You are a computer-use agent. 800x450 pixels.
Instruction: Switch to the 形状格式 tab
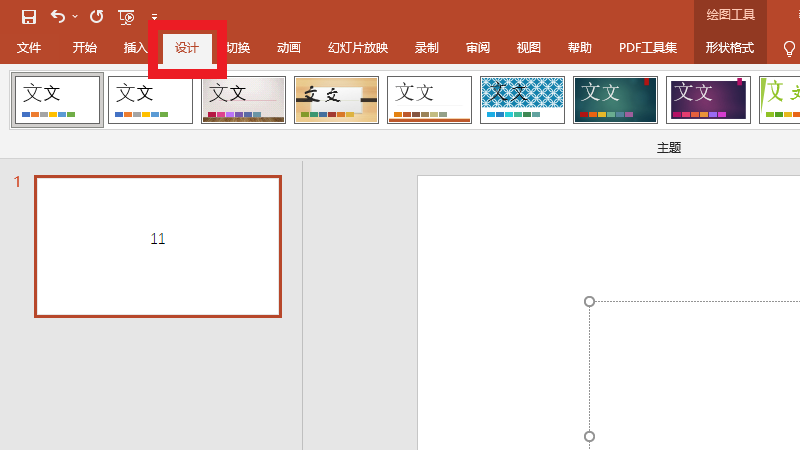[x=730, y=48]
